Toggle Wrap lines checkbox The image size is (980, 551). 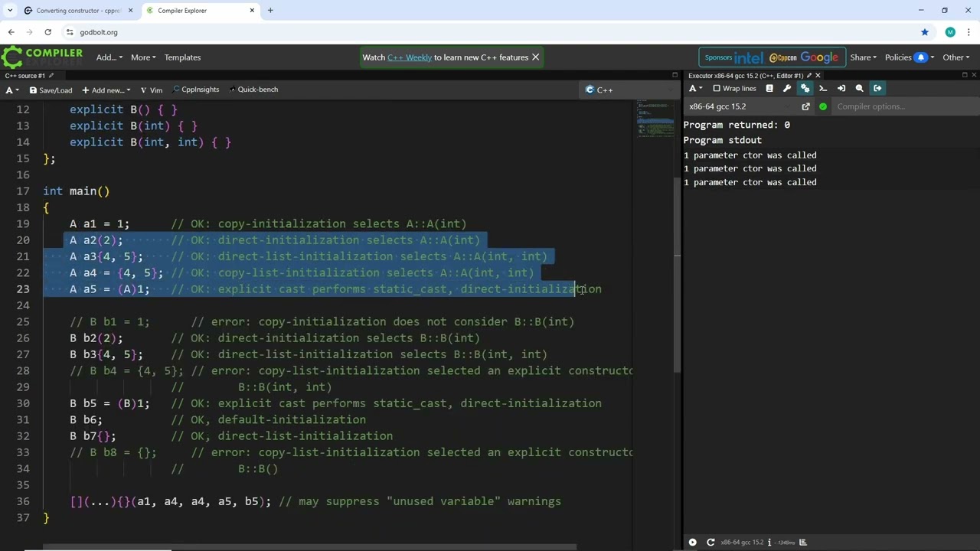click(734, 89)
